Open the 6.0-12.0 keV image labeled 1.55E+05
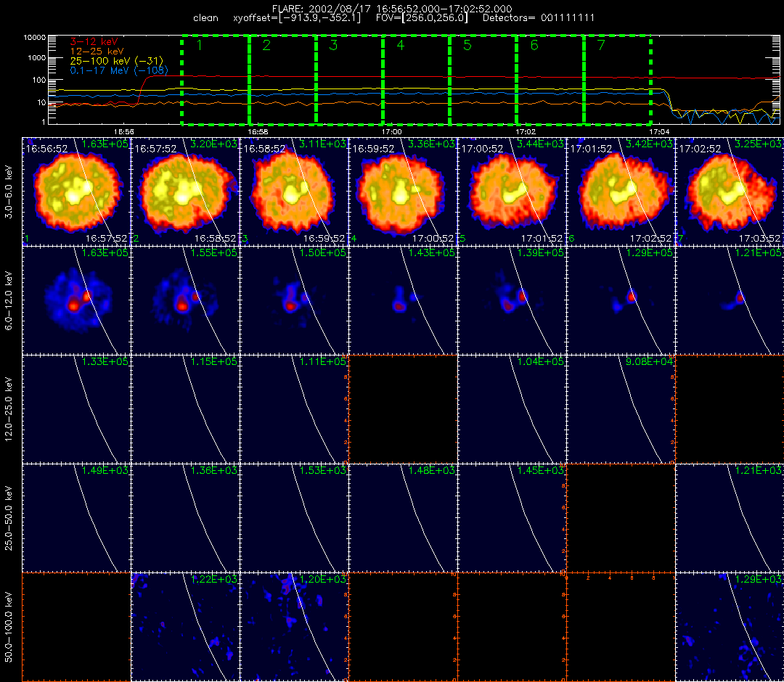The width and height of the screenshot is (784, 682). (186, 301)
